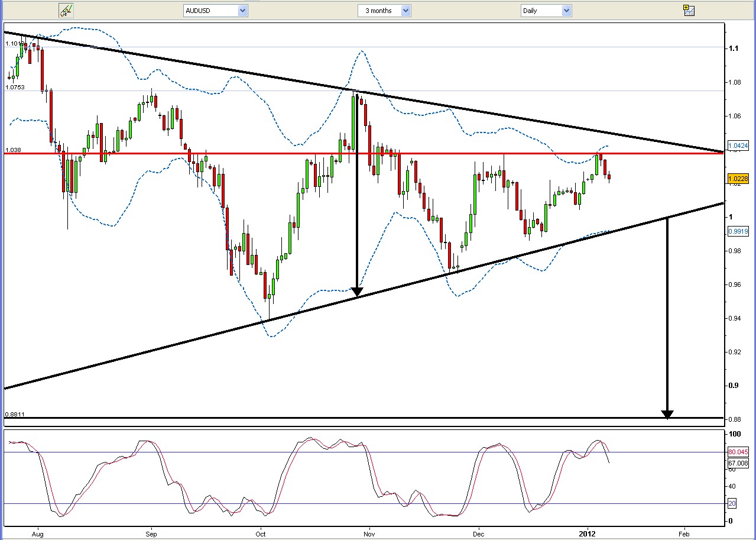Image resolution: width=756 pixels, height=540 pixels.
Task: Click the chart drawing tools icon
Action: click(66, 10)
